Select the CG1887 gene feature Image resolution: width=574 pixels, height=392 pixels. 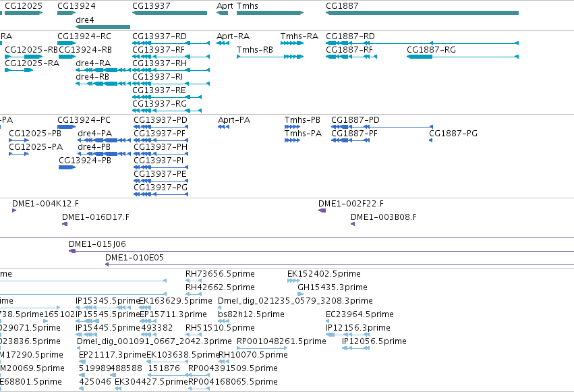422,13
